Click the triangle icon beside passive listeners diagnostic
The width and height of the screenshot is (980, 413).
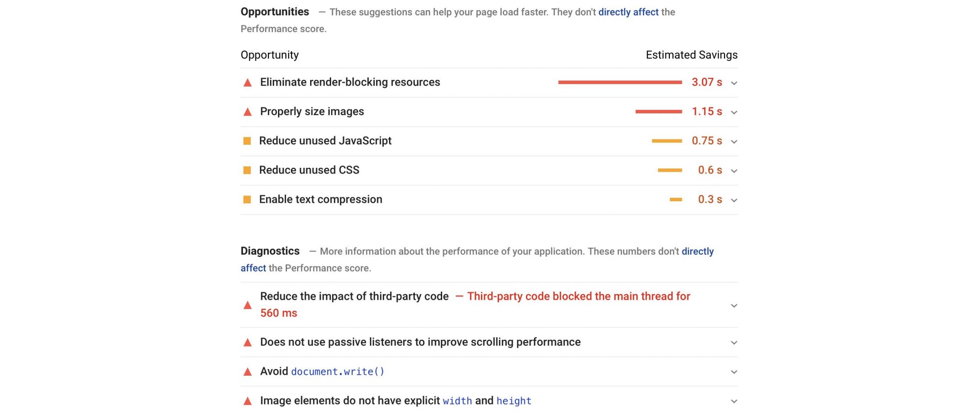coord(248,342)
